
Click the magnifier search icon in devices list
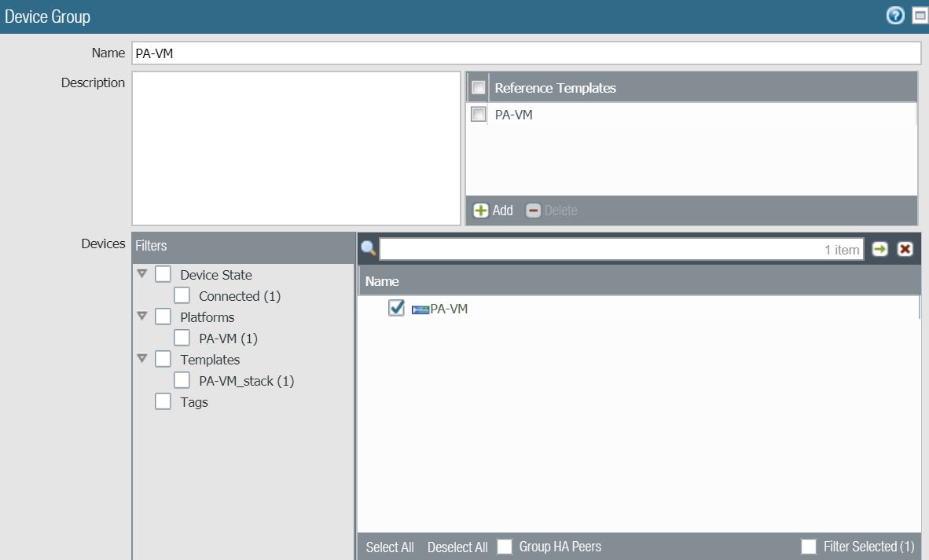[368, 249]
